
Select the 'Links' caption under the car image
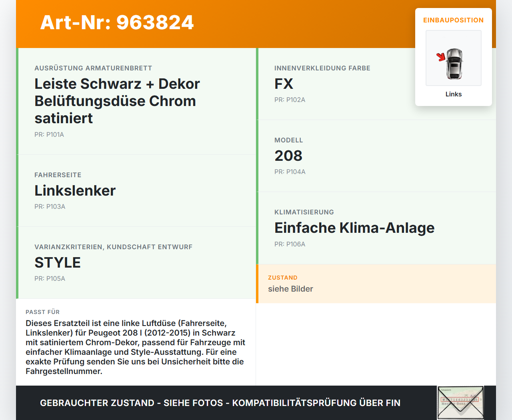(x=453, y=94)
